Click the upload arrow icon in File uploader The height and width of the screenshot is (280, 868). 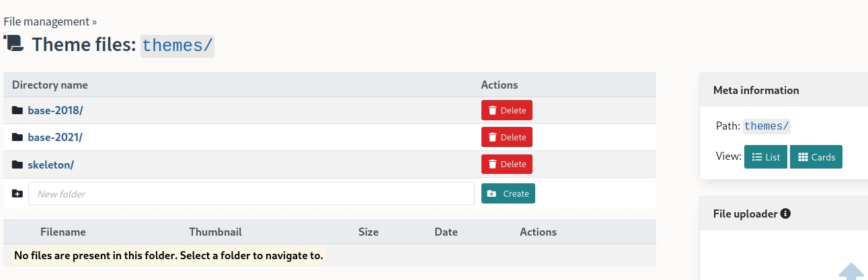tap(851, 271)
